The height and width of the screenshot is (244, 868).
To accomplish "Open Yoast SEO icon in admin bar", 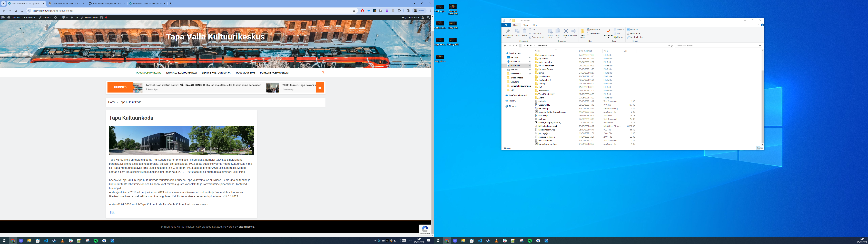I will coord(101,17).
